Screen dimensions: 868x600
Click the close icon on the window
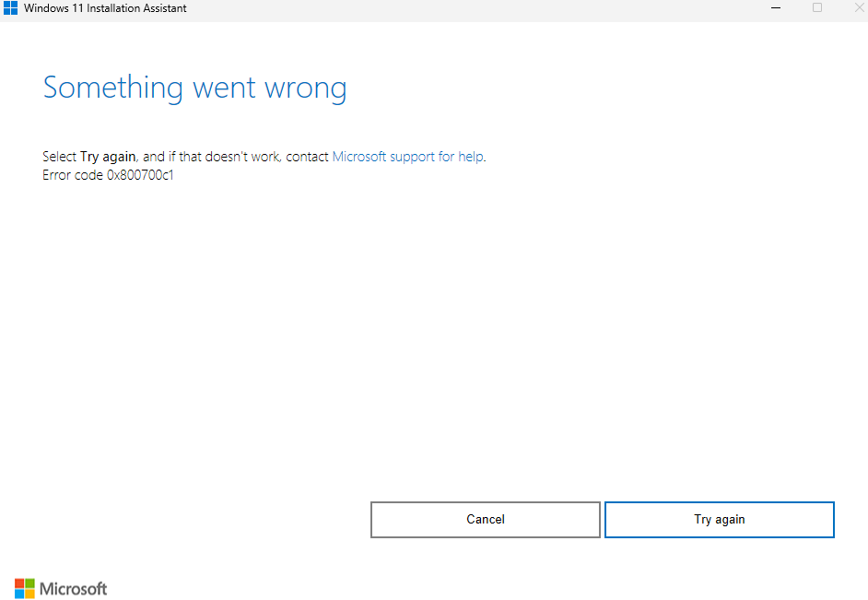coord(858,8)
